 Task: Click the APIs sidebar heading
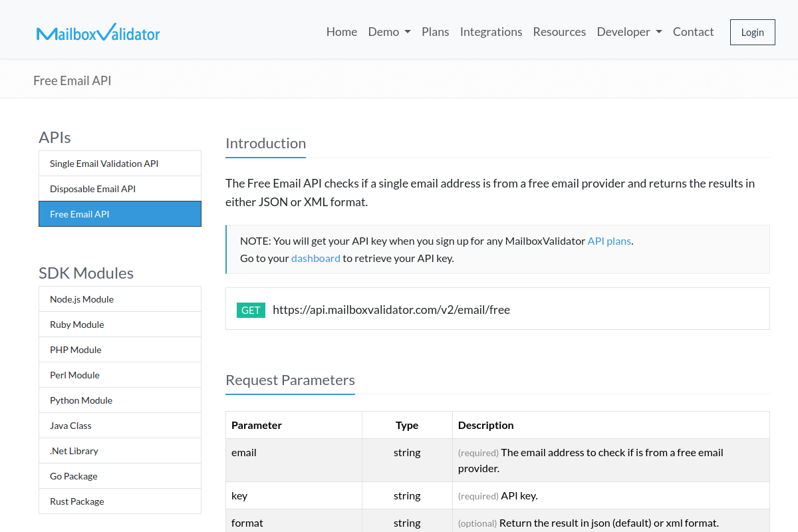55,137
